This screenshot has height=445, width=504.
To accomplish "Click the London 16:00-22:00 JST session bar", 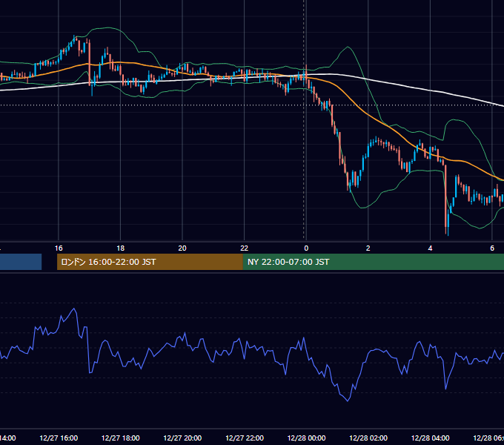I will pos(150,262).
